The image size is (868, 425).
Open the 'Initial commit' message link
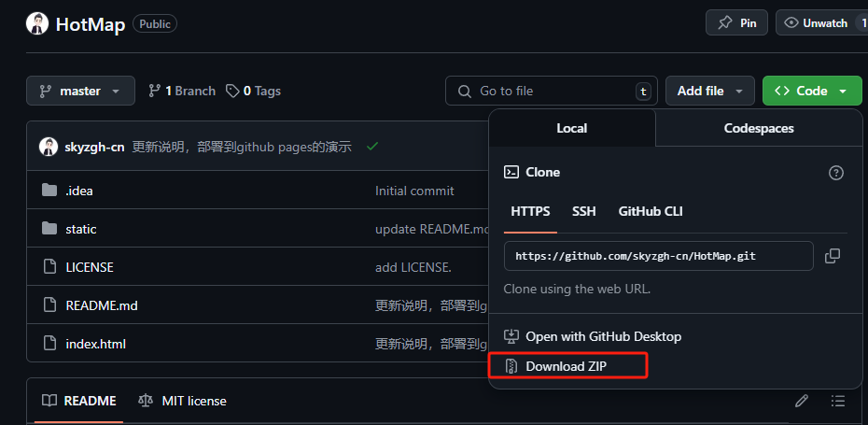coord(414,191)
